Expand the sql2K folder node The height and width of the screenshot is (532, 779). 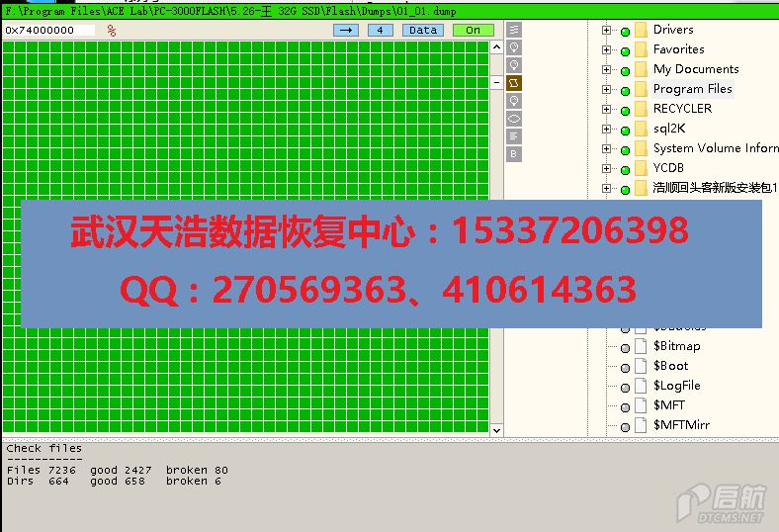click(606, 129)
